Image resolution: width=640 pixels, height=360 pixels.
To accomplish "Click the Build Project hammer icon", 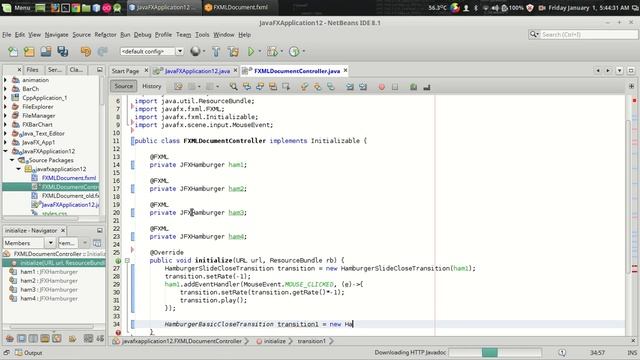I will [x=216, y=51].
